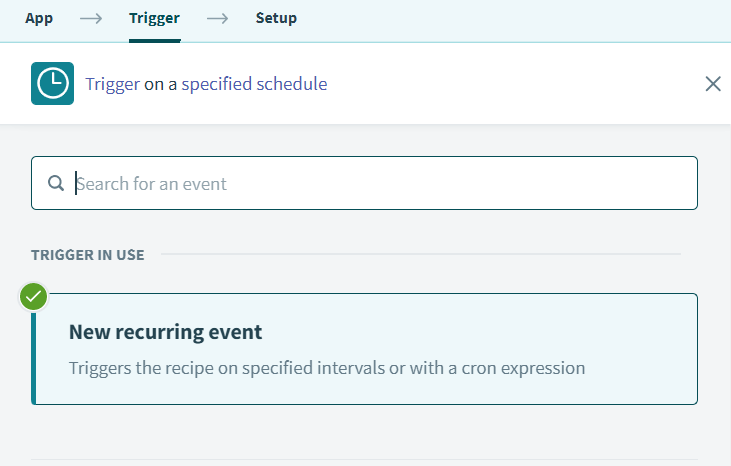
Task: Click the arrow between Trigger and Setup
Action: pyautogui.click(x=217, y=18)
